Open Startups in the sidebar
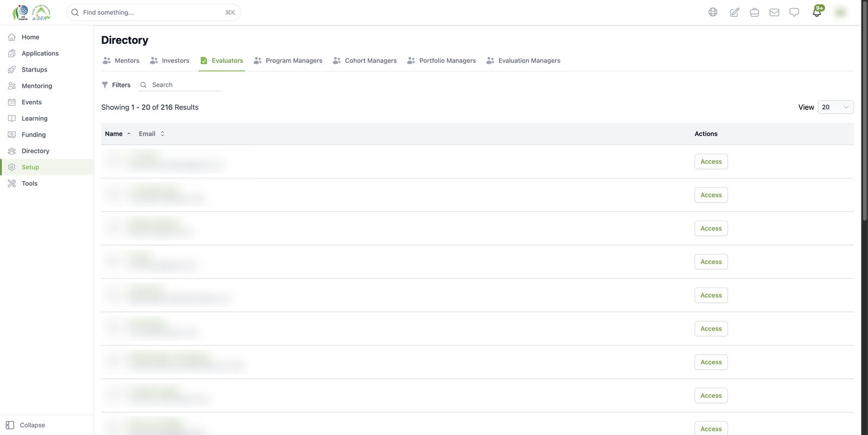The width and height of the screenshot is (868, 435). 47,69
